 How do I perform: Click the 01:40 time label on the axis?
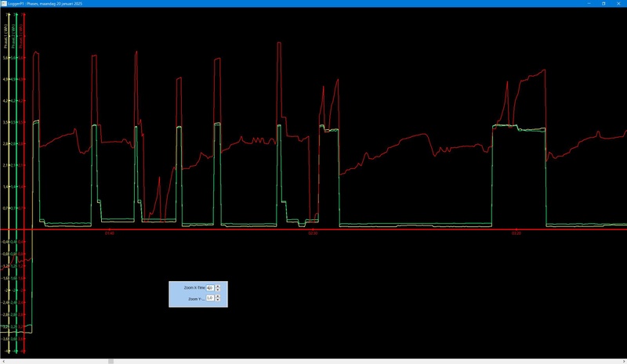tap(109, 233)
